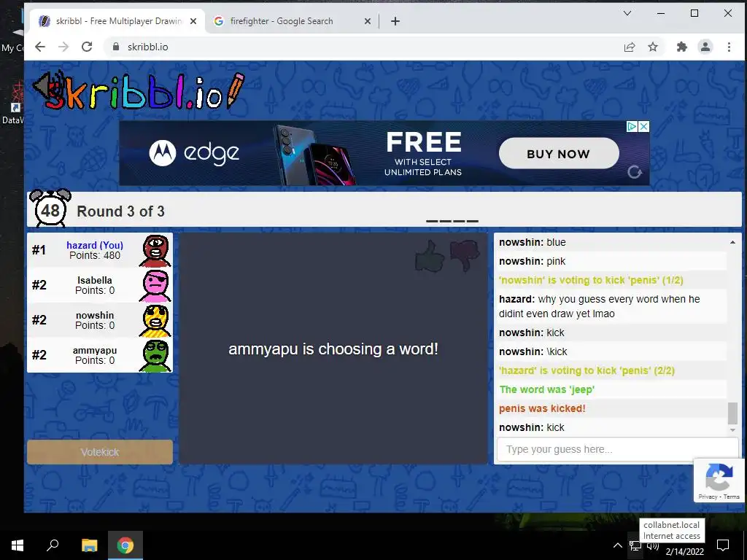Open reCAPTCHA Terms link
This screenshot has width=747, height=560.
(731, 497)
